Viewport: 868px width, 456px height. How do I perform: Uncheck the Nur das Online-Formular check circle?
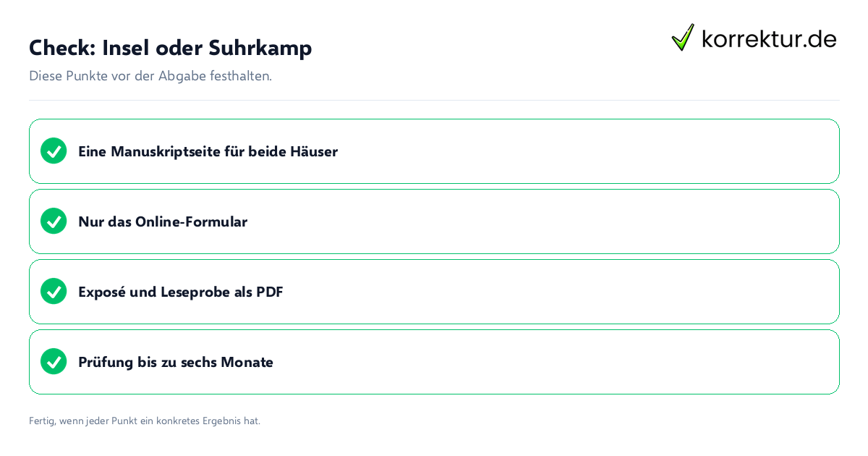pos(54,221)
